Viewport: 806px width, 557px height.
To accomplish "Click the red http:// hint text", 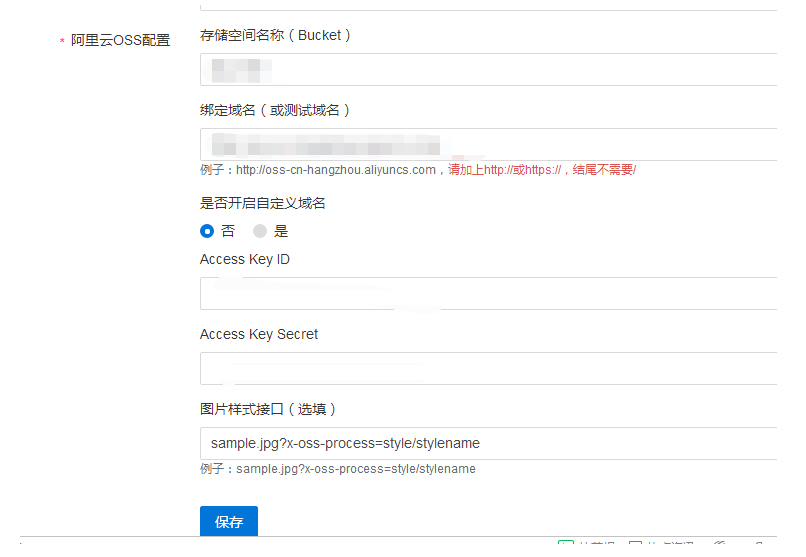I will tap(542, 170).
